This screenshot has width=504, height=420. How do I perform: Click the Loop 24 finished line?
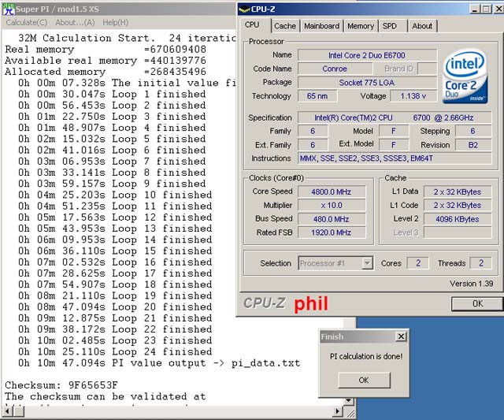(x=115, y=351)
